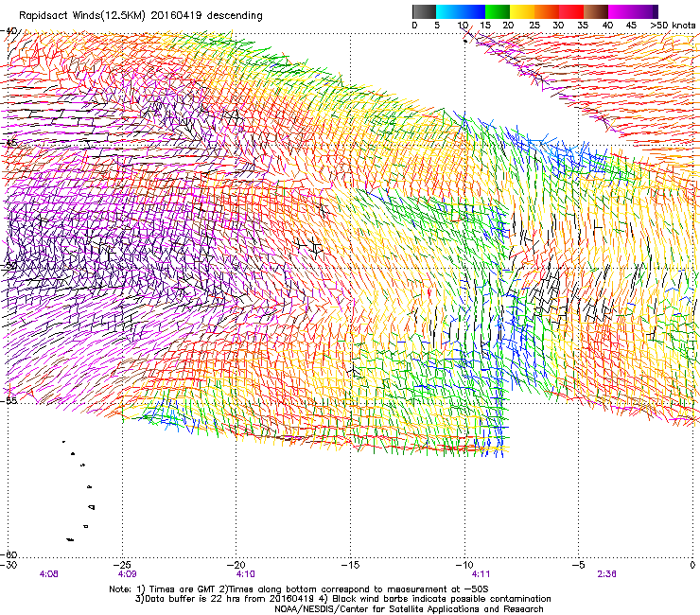This screenshot has width=700, height=615.
Task: Select the dark purple 45-50 knots segment
Action: tap(645, 11)
